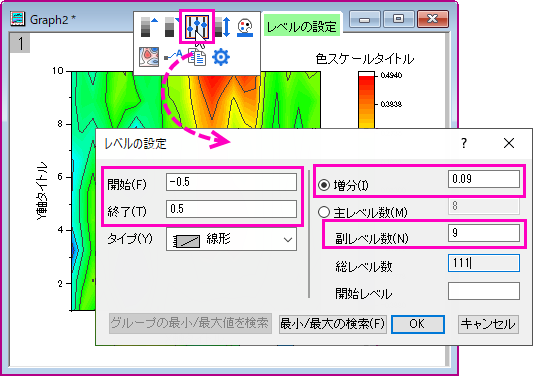Image resolution: width=533 pixels, height=376 pixels.
Task: Click the OK button
Action: 417,324
